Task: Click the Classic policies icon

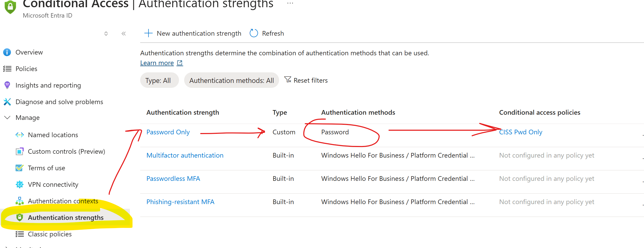Action: point(19,234)
